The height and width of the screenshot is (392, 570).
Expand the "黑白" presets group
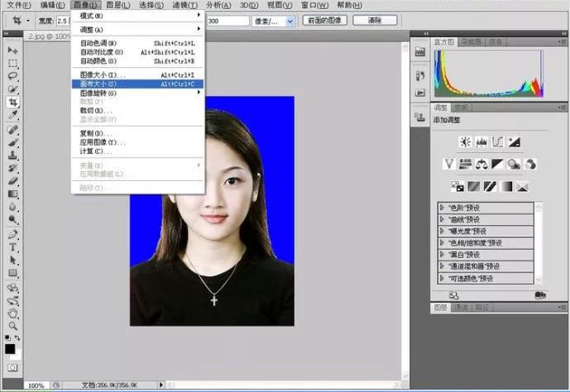pyautogui.click(x=443, y=255)
